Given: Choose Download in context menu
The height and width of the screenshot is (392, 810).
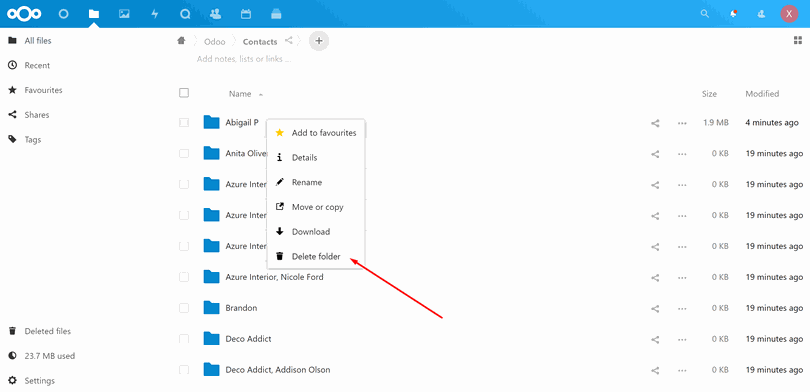Looking at the screenshot, I should coord(316,232).
